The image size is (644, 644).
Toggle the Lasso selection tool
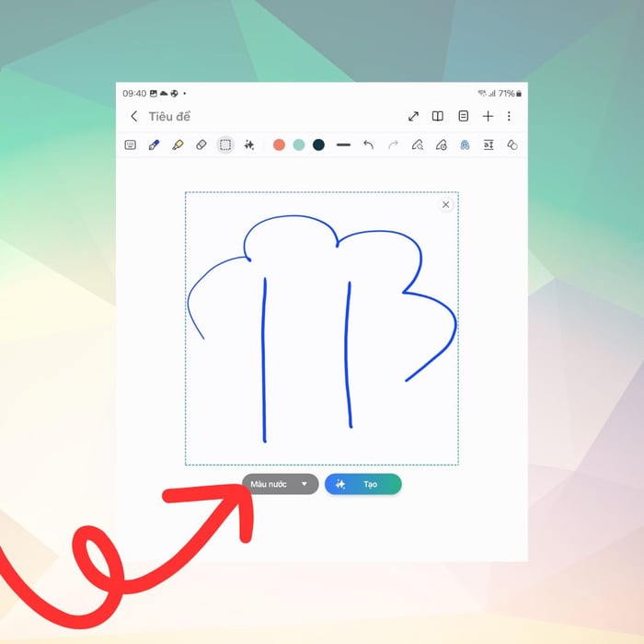tap(225, 144)
